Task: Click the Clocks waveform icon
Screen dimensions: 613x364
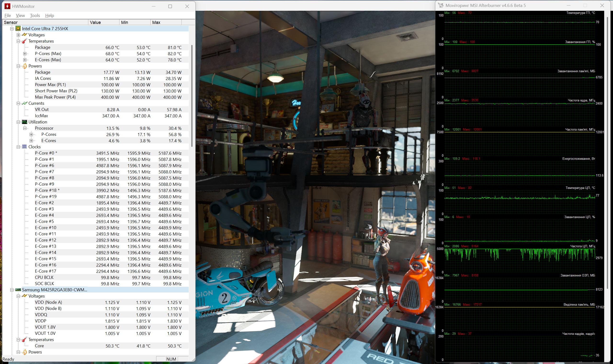Action: (x=25, y=147)
